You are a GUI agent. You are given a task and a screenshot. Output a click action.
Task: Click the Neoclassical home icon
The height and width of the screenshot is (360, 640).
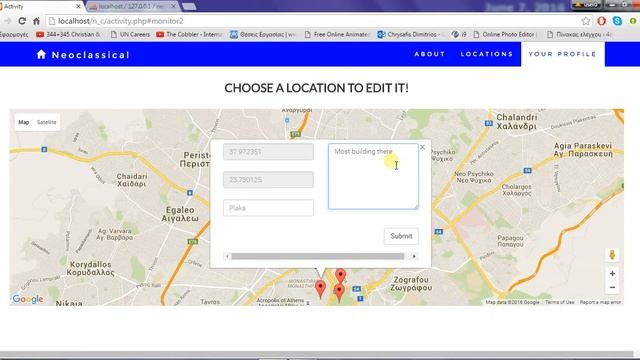41,54
